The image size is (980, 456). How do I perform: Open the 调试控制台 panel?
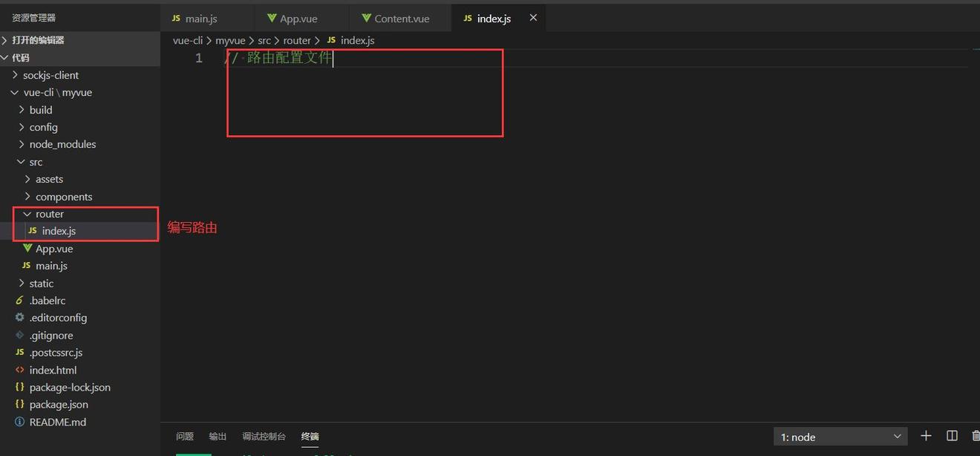[264, 437]
